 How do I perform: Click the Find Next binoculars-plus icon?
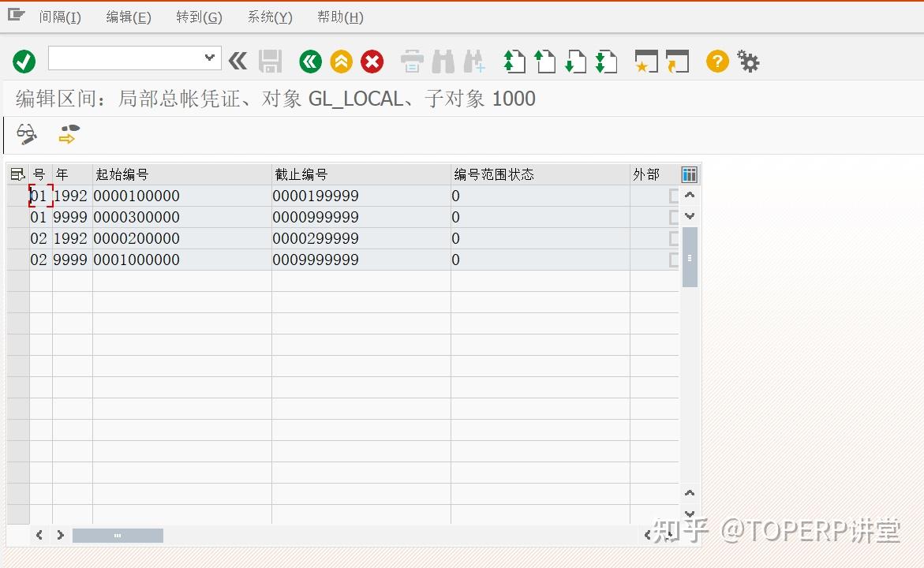pos(474,62)
